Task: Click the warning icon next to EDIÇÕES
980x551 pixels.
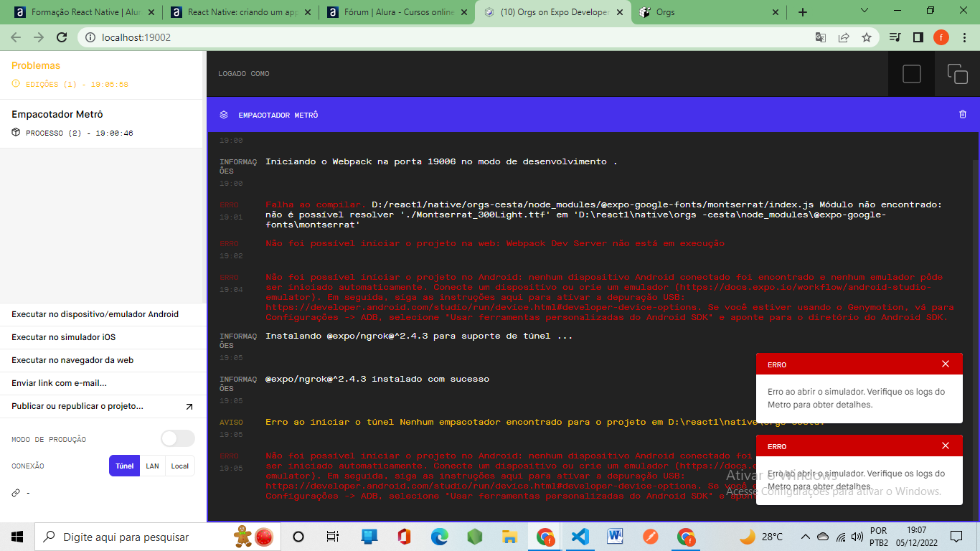Action: click(x=16, y=84)
